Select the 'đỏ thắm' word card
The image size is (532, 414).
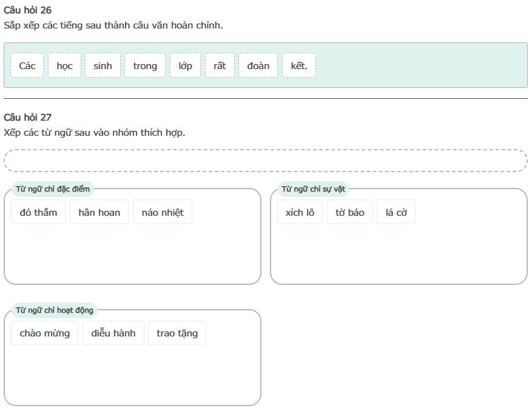tap(38, 212)
